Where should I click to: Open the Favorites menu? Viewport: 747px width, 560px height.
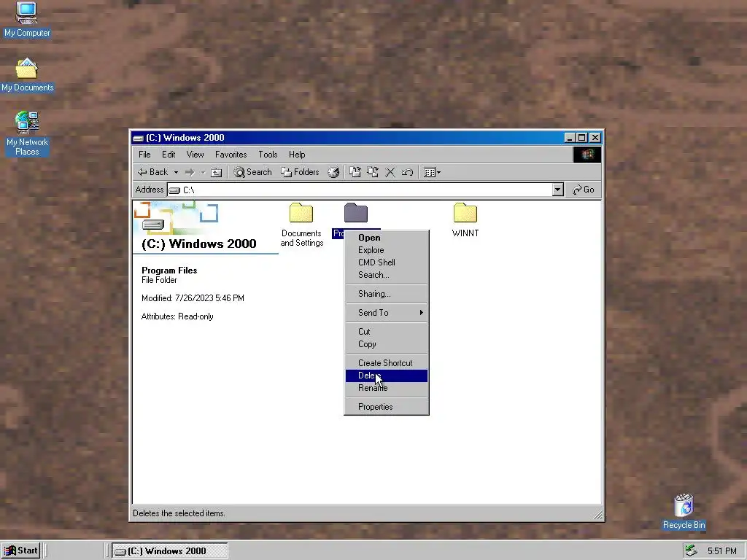click(231, 155)
